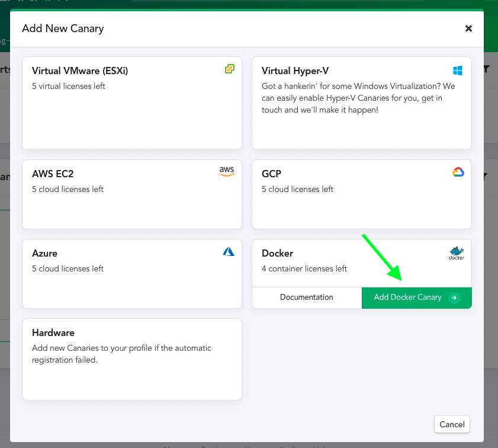Click the Docker whale logo icon
Viewport: 498px width, 448px height.
[x=457, y=253]
